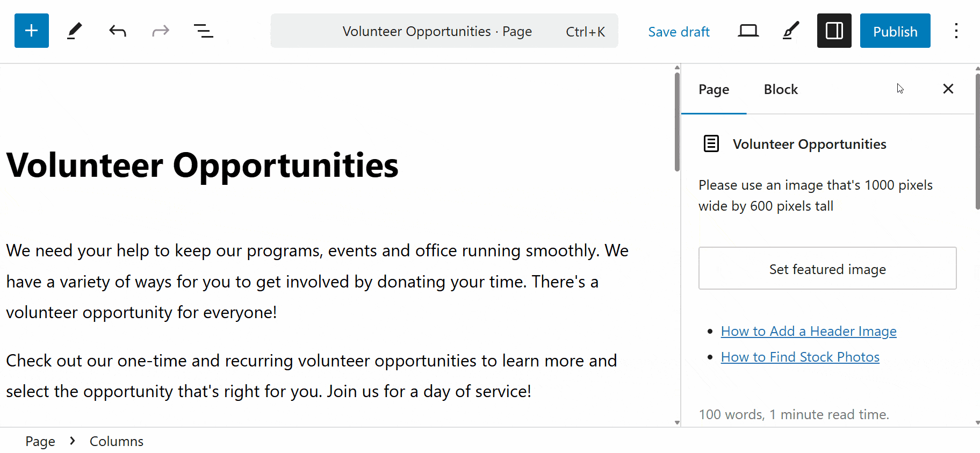The image size is (980, 453).
Task: Click the page document icon in sidebar
Action: 711,144
